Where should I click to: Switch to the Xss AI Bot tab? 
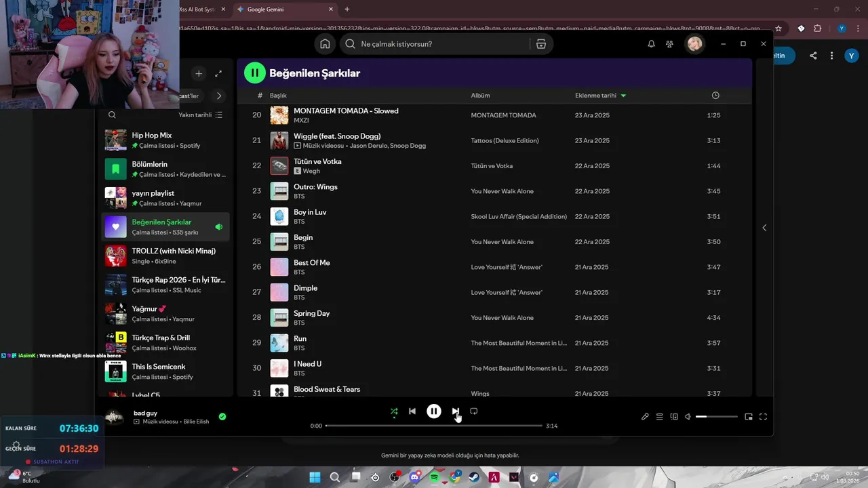[202, 9]
